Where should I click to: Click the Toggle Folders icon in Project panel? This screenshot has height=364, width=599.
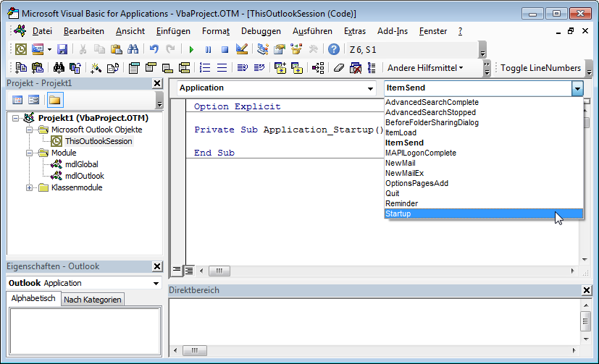(x=54, y=101)
